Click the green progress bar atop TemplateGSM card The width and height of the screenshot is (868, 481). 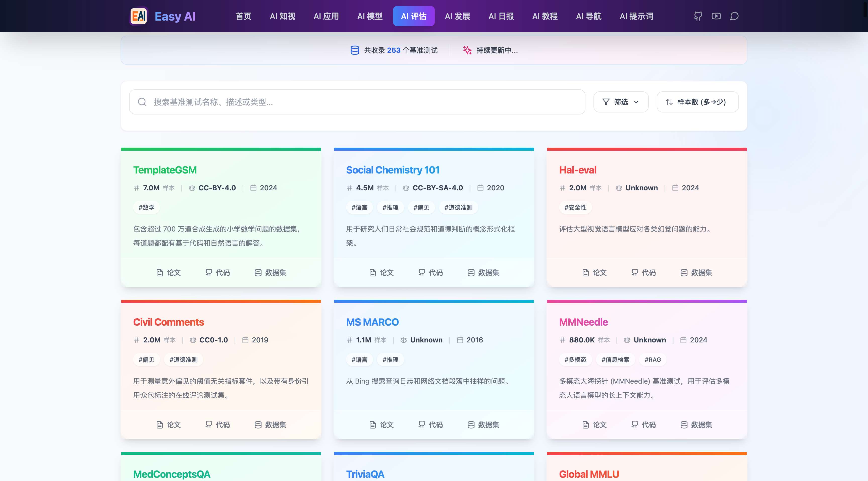[221, 149]
